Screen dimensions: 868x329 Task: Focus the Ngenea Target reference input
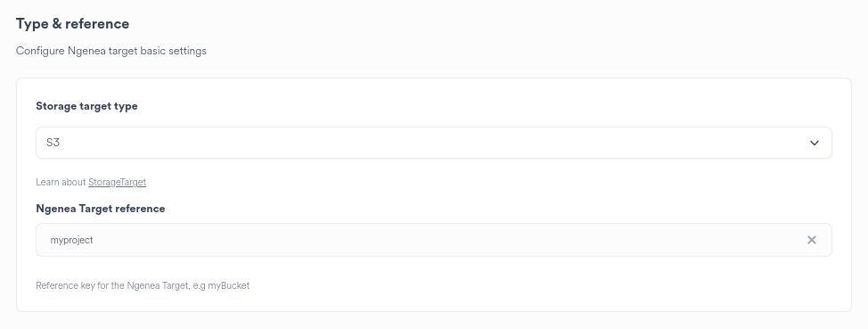(433, 240)
